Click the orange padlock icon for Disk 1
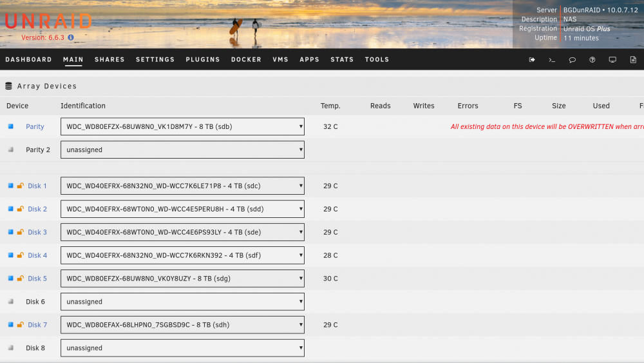The height and width of the screenshot is (363, 644). pyautogui.click(x=20, y=186)
